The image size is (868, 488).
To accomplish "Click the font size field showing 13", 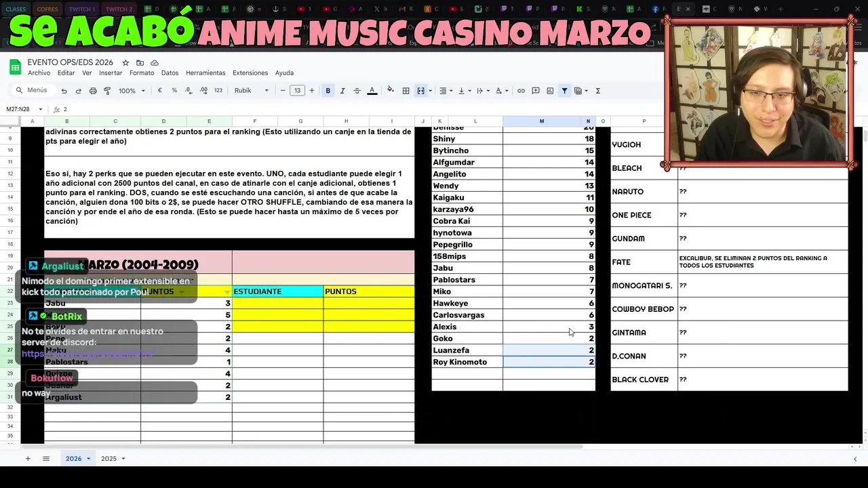I will click(x=297, y=91).
